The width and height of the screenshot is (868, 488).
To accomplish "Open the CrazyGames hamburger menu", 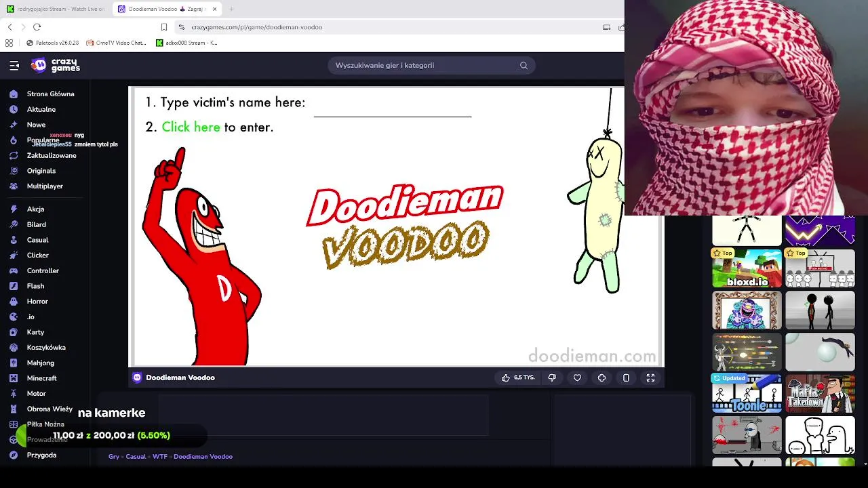I will click(14, 65).
